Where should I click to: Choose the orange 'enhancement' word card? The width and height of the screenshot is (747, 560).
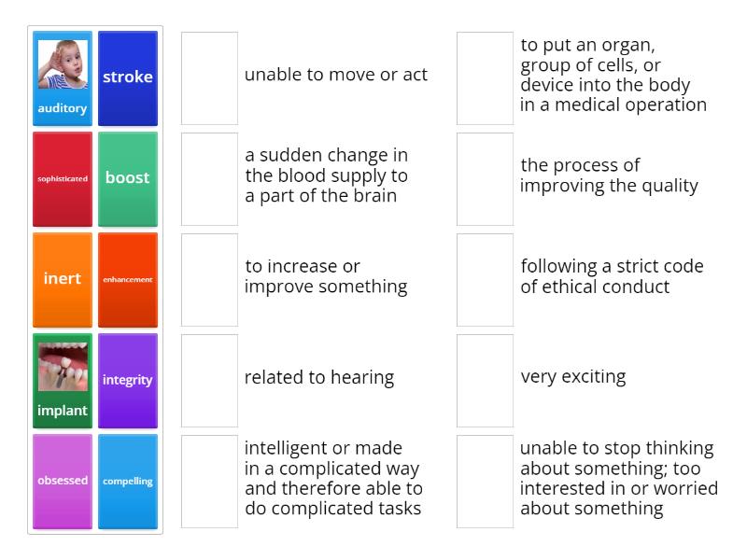pos(128,280)
